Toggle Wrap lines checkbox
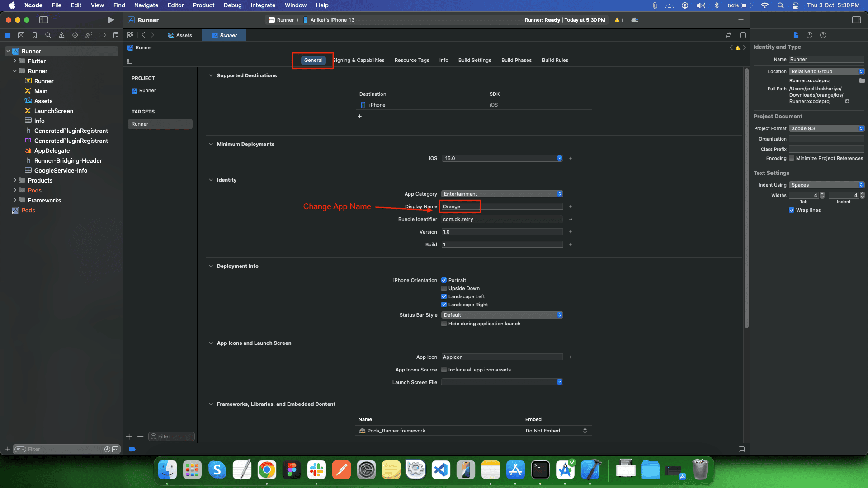868x488 pixels. (x=792, y=210)
